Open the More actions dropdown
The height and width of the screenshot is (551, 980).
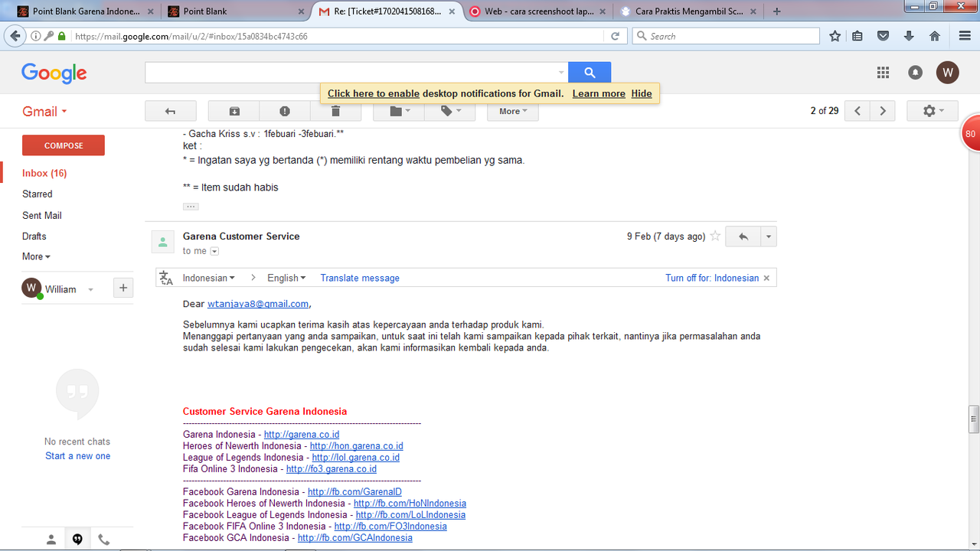[x=513, y=111]
